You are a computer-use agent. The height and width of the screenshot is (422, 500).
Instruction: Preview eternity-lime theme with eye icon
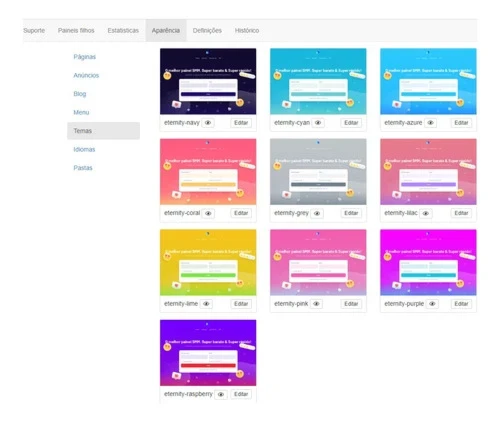tap(206, 304)
